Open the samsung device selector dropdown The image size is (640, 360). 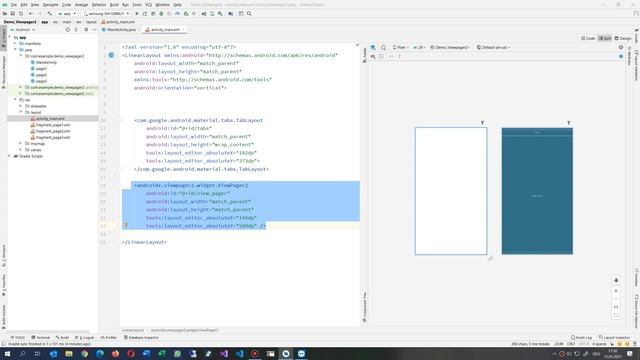pyautogui.click(x=106, y=13)
